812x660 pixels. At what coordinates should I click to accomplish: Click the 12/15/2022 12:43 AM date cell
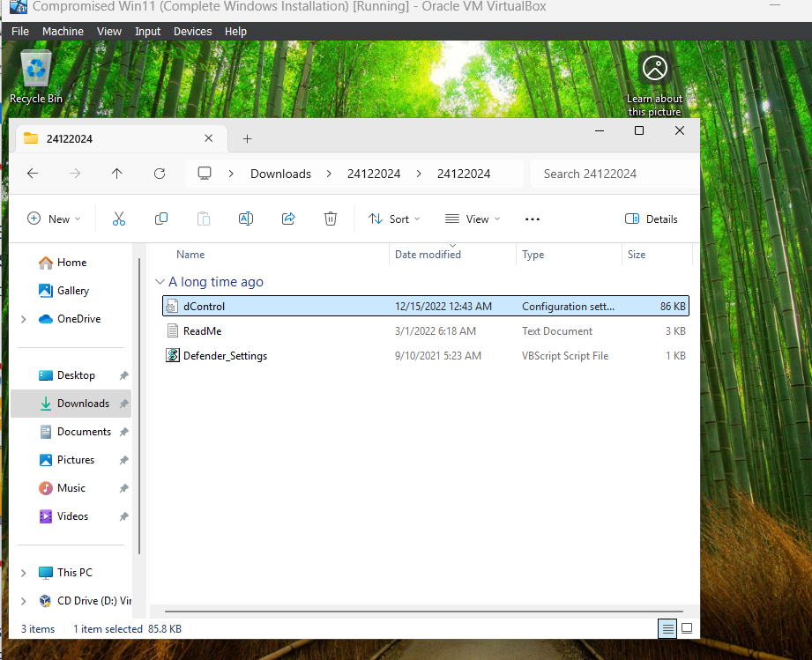coord(443,307)
